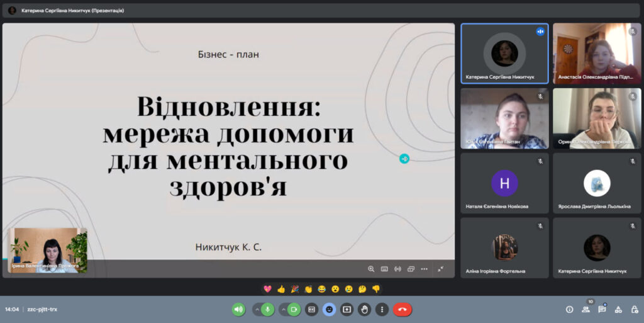
Task: Open the meeting details info icon
Action: (x=569, y=309)
